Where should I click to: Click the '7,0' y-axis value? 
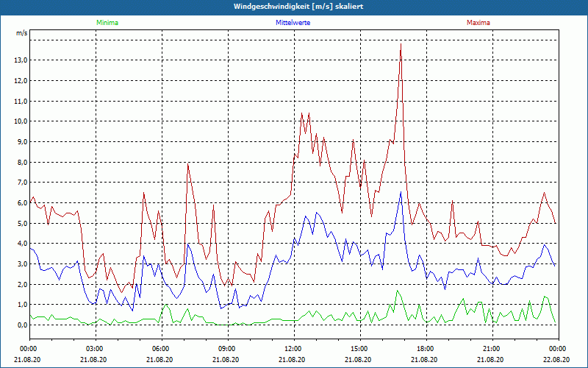(23, 183)
